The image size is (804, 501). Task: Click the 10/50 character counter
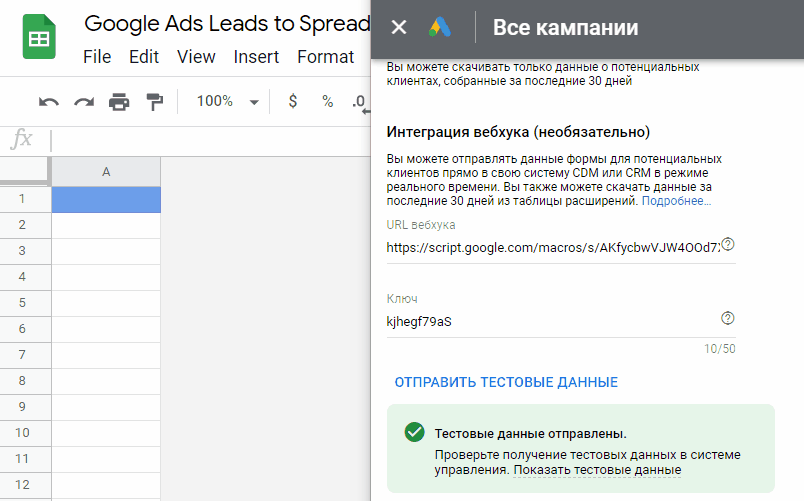pos(719,349)
